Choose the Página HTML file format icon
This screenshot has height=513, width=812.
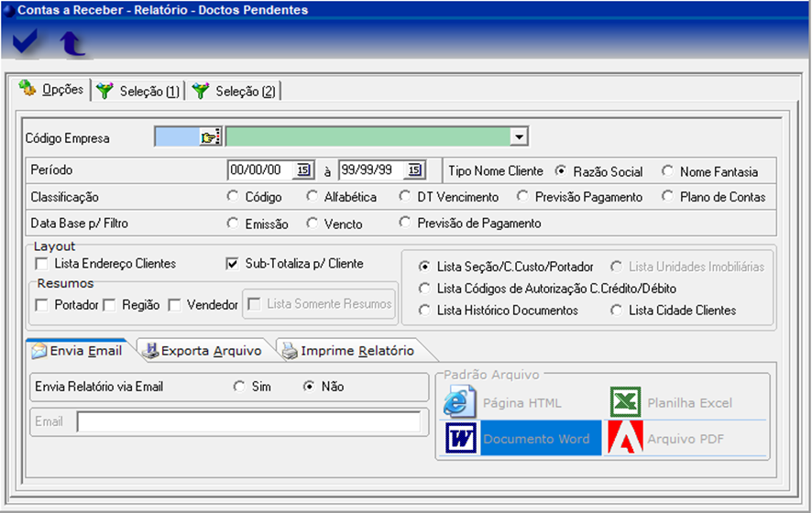tap(460, 403)
